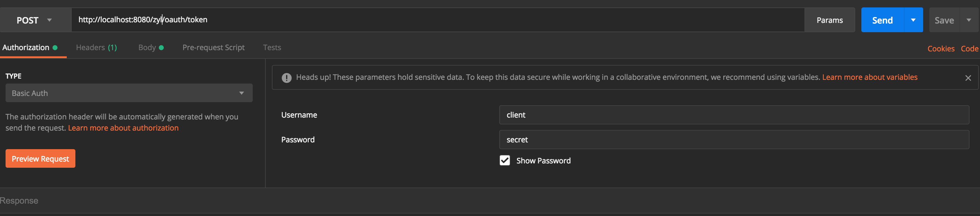Open the Save options dropdown arrow
The height and width of the screenshot is (216, 980).
click(x=969, y=20)
